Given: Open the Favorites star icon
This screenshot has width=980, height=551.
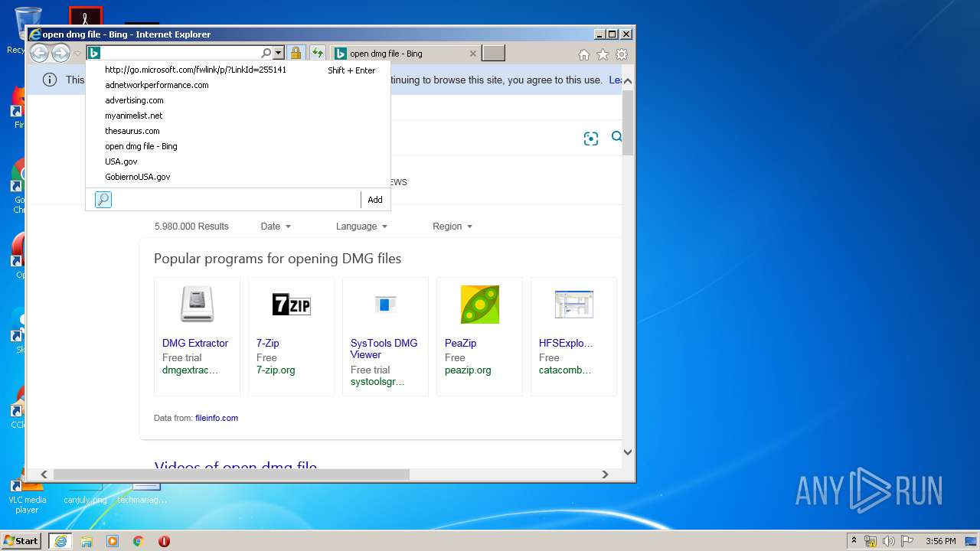Looking at the screenshot, I should [603, 54].
